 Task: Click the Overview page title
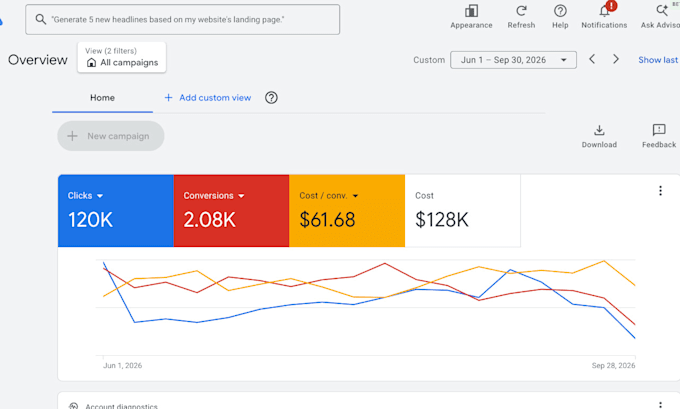(x=38, y=60)
